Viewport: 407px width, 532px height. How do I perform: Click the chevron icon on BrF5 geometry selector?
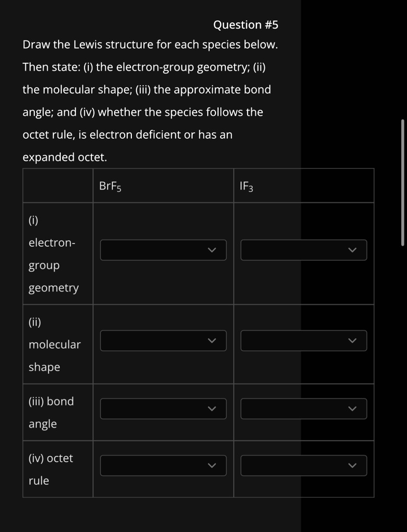point(212,250)
